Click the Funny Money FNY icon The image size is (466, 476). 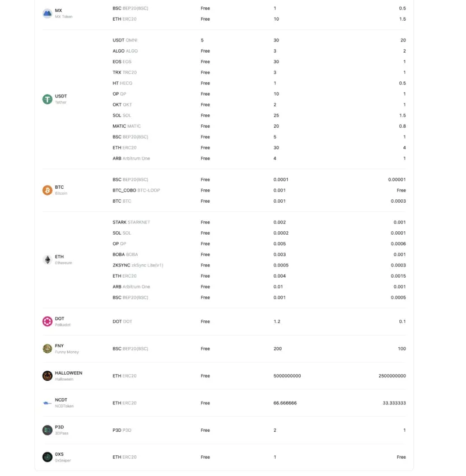pos(47,348)
